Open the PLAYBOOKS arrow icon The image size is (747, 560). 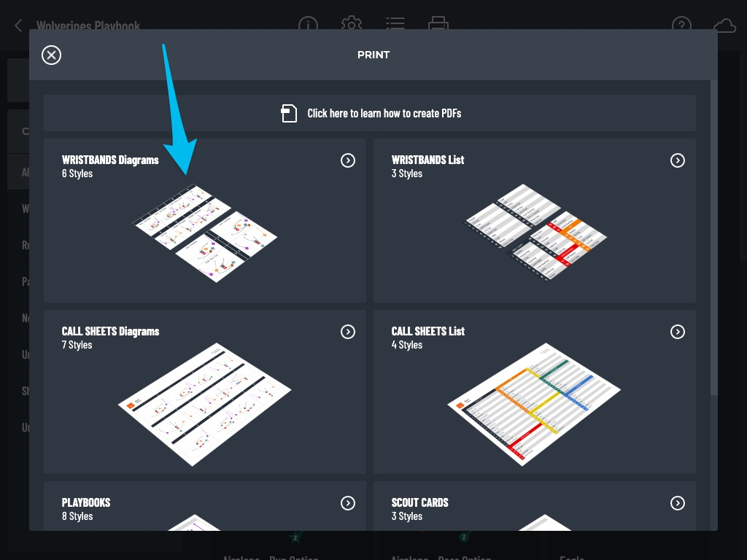348,503
